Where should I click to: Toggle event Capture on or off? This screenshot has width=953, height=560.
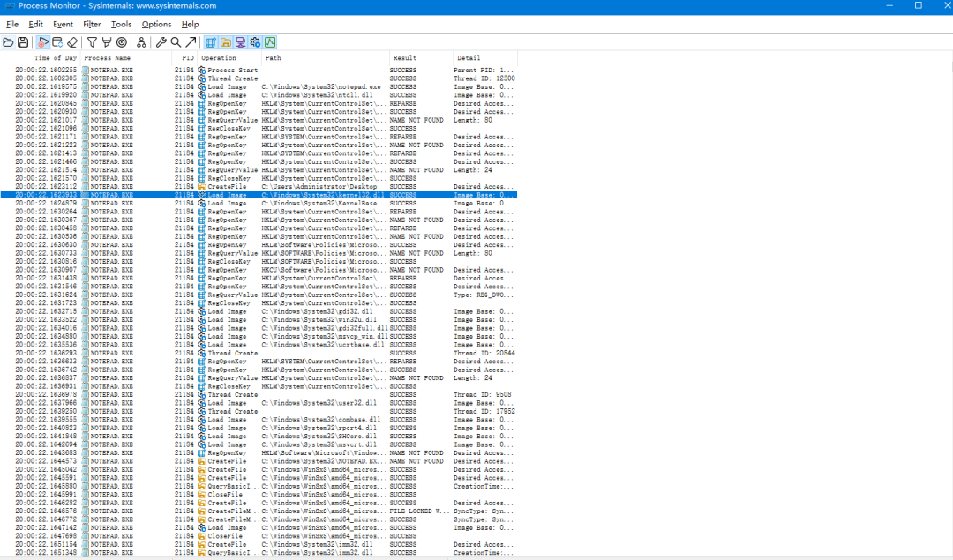tap(42, 42)
